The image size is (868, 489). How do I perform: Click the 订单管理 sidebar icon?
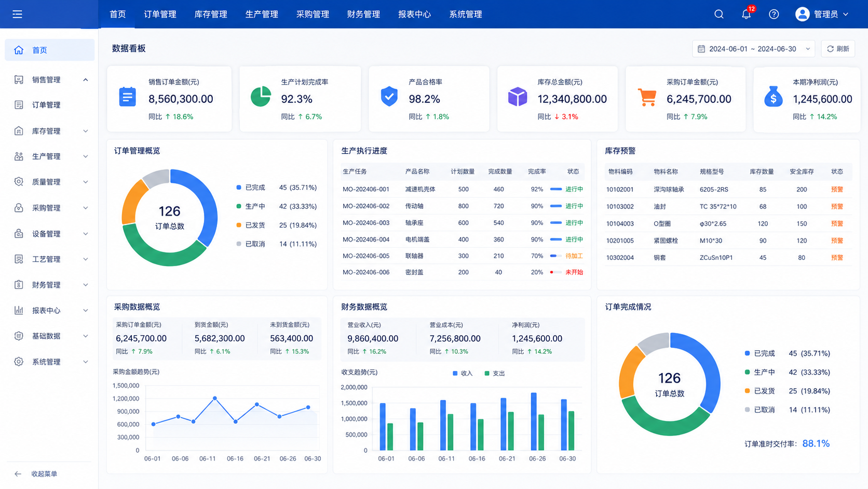19,105
